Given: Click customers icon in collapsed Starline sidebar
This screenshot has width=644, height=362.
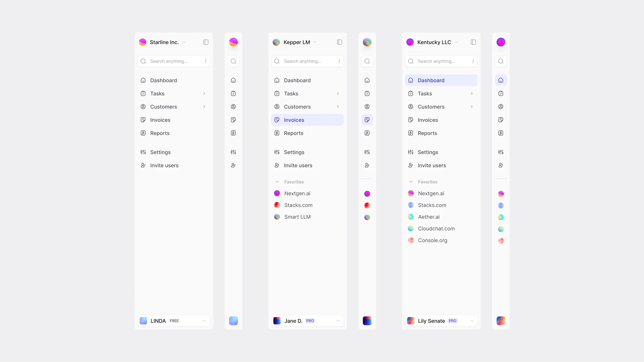Looking at the screenshot, I should 233,107.
